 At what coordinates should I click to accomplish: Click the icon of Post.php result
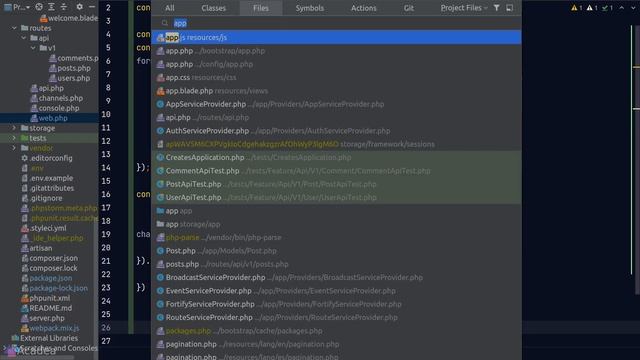click(x=160, y=251)
